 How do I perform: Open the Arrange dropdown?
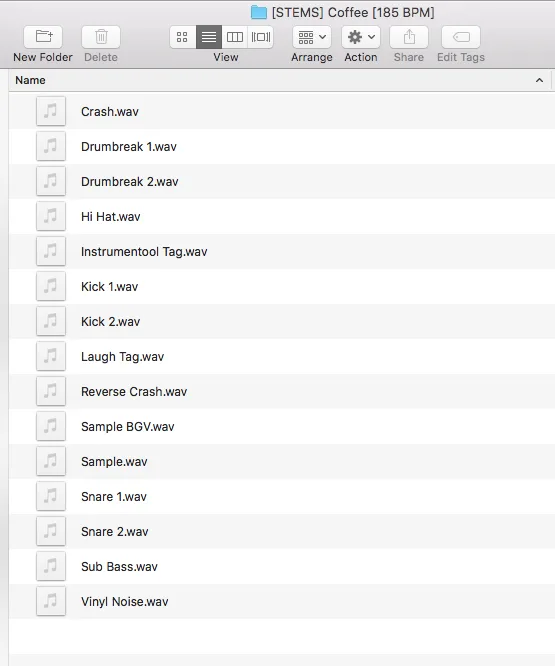coord(312,37)
